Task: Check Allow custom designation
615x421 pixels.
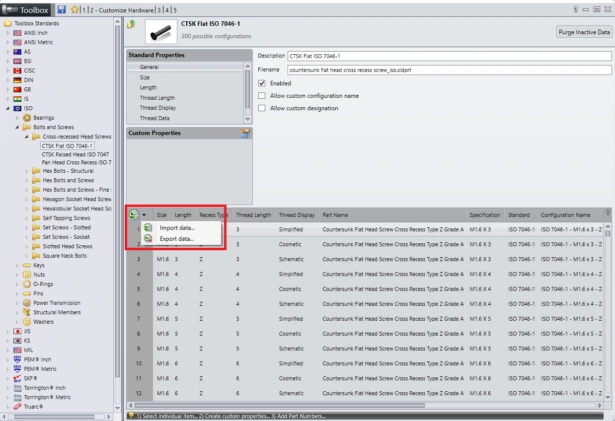Action: point(262,108)
